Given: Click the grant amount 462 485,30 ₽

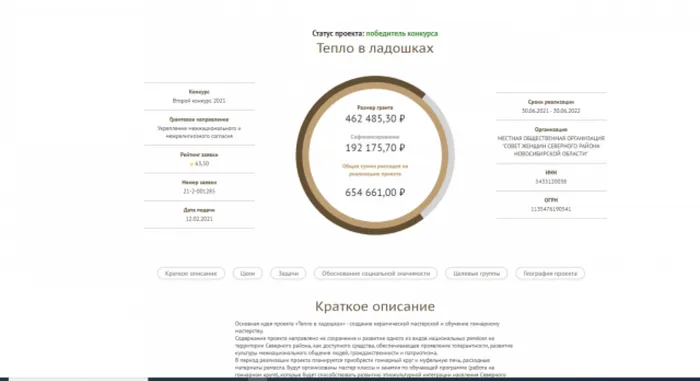Looking at the screenshot, I should coord(375,119).
